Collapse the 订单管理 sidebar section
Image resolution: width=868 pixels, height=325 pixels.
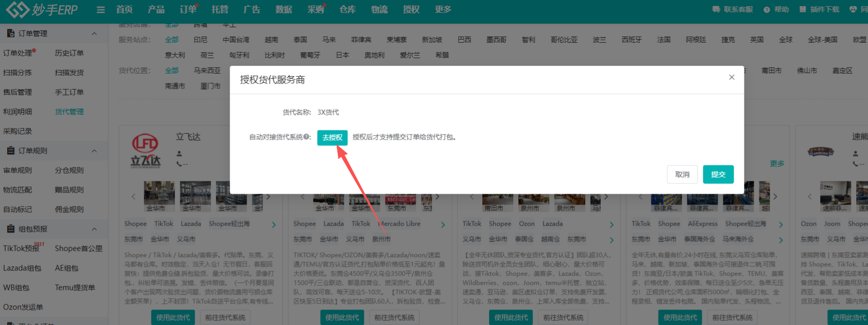(94, 33)
